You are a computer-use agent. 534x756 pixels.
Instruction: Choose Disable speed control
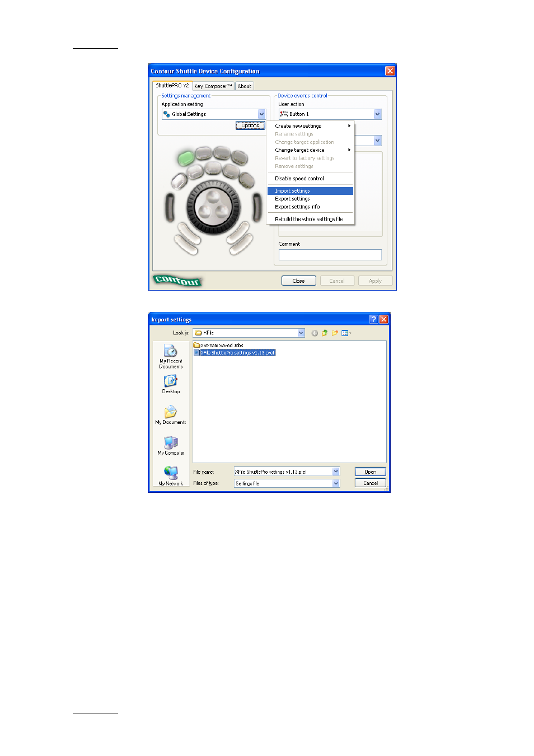[311, 179]
